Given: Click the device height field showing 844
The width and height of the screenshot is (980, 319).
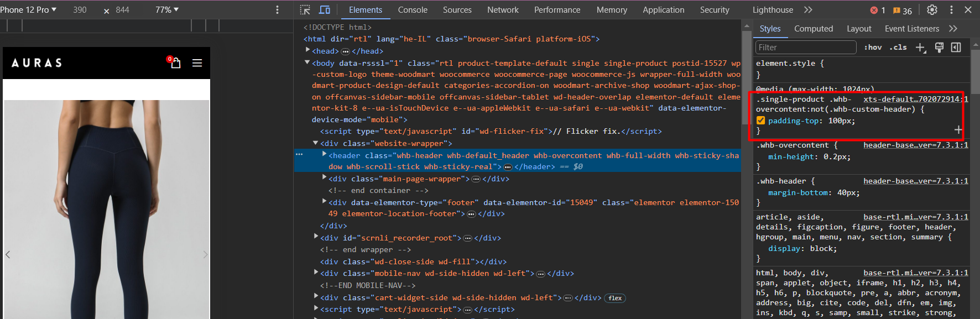Looking at the screenshot, I should point(123,10).
